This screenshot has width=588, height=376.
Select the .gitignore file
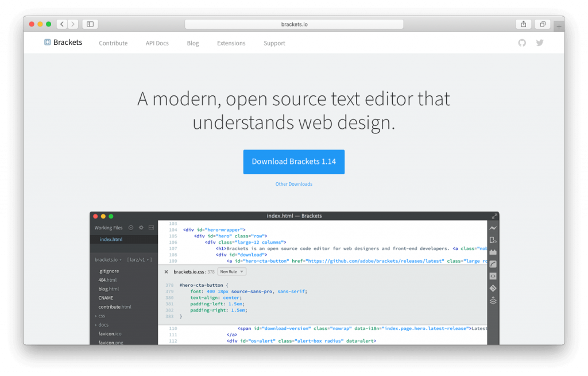(109, 271)
